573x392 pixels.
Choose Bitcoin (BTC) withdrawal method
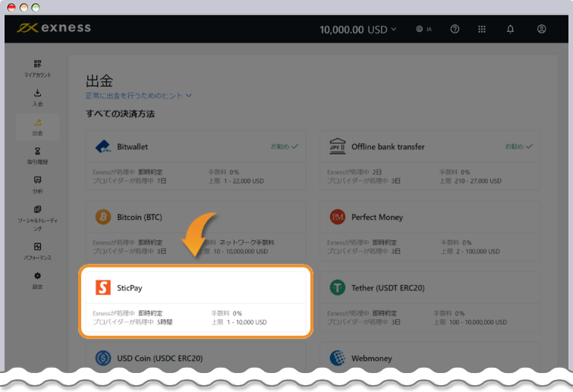coord(196,230)
